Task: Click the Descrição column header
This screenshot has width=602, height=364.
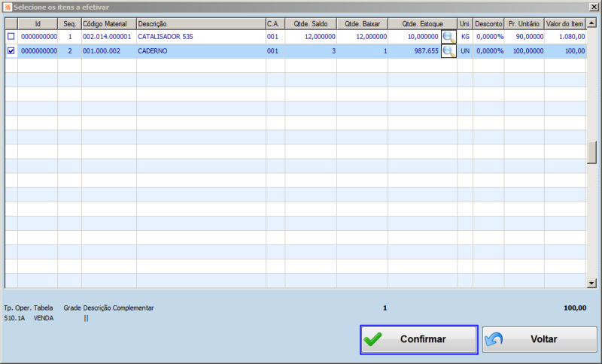Action: [x=201, y=24]
